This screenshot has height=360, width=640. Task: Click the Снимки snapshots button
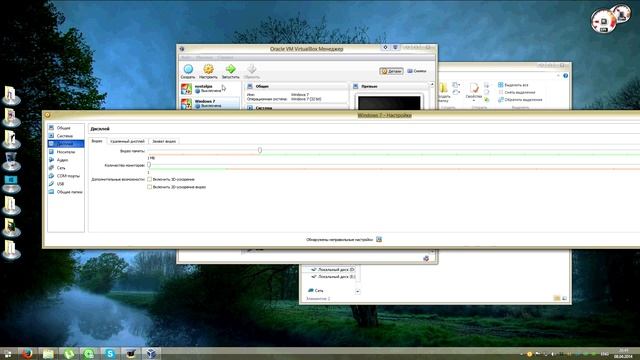417,71
